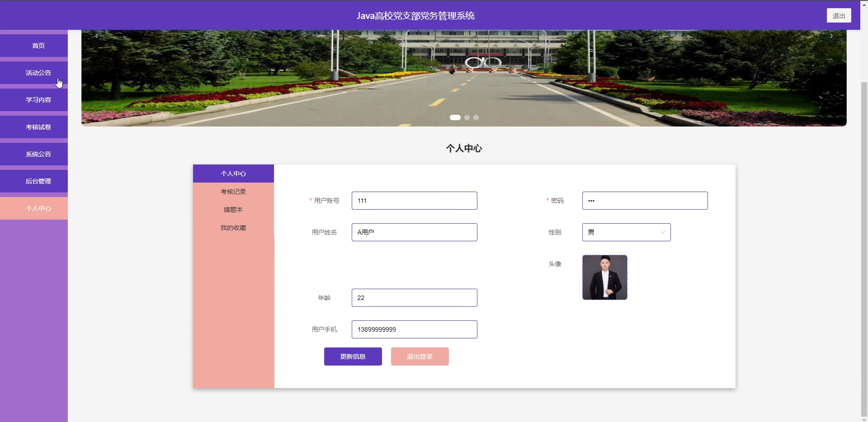Advance to the next carousel banner image

pyautogui.click(x=831, y=36)
